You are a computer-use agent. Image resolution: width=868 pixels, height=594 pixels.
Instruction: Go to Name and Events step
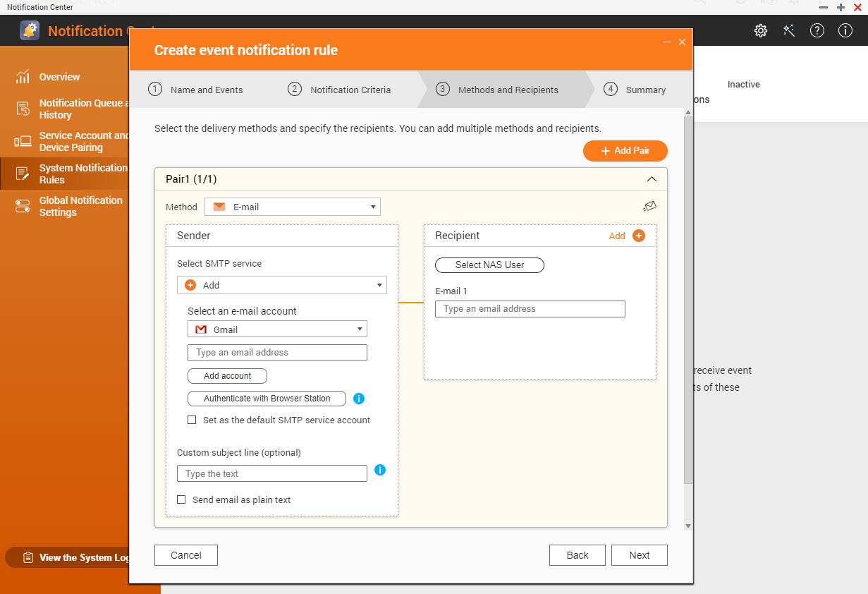pyautogui.click(x=196, y=90)
